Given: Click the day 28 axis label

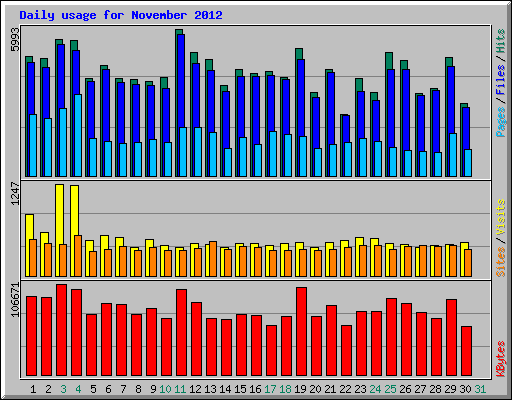Looking at the screenshot, I should (x=435, y=389).
